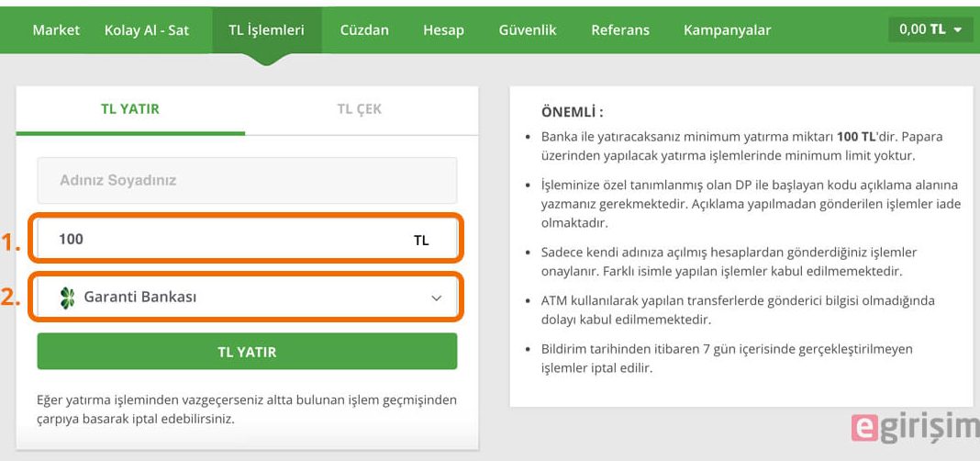Open the Kampanyalar menu item
Screen dimensions: 980x461
(727, 30)
